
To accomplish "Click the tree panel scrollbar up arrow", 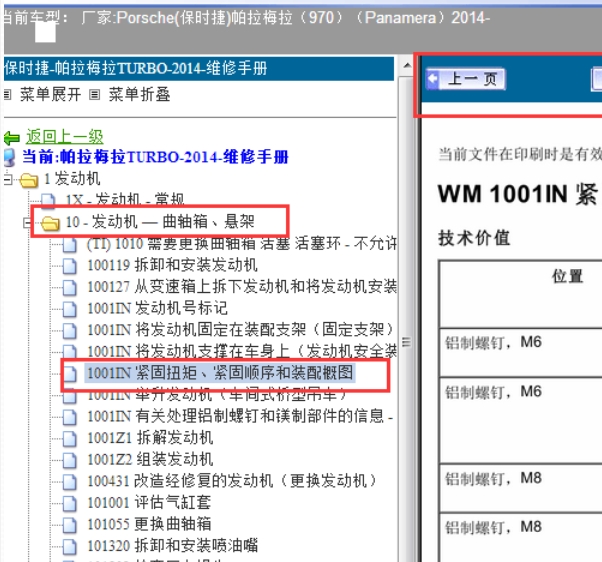I will 407,66.
